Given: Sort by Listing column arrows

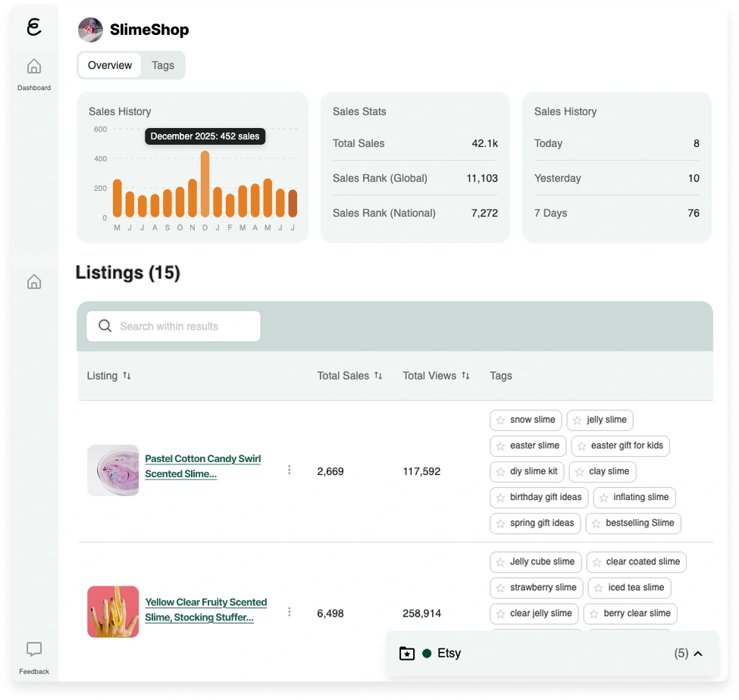Looking at the screenshot, I should coord(127,376).
